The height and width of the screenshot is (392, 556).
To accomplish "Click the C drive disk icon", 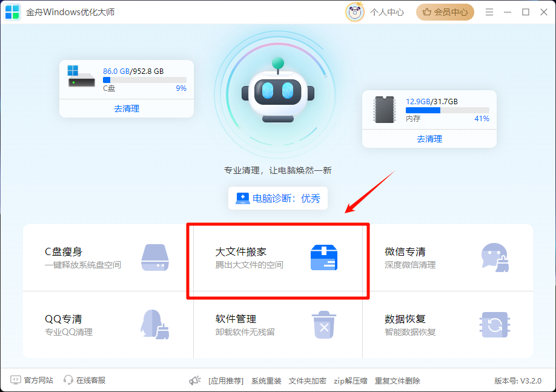I will pyautogui.click(x=81, y=76).
